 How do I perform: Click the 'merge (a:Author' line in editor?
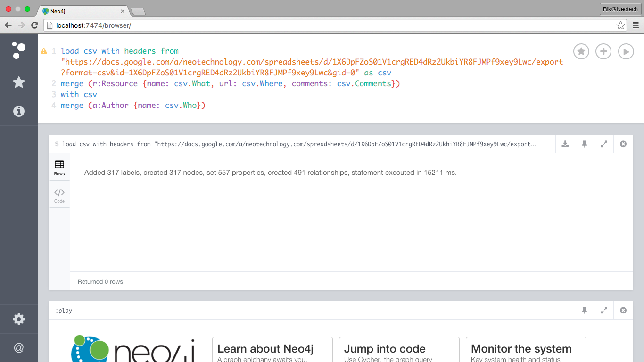coord(133,106)
